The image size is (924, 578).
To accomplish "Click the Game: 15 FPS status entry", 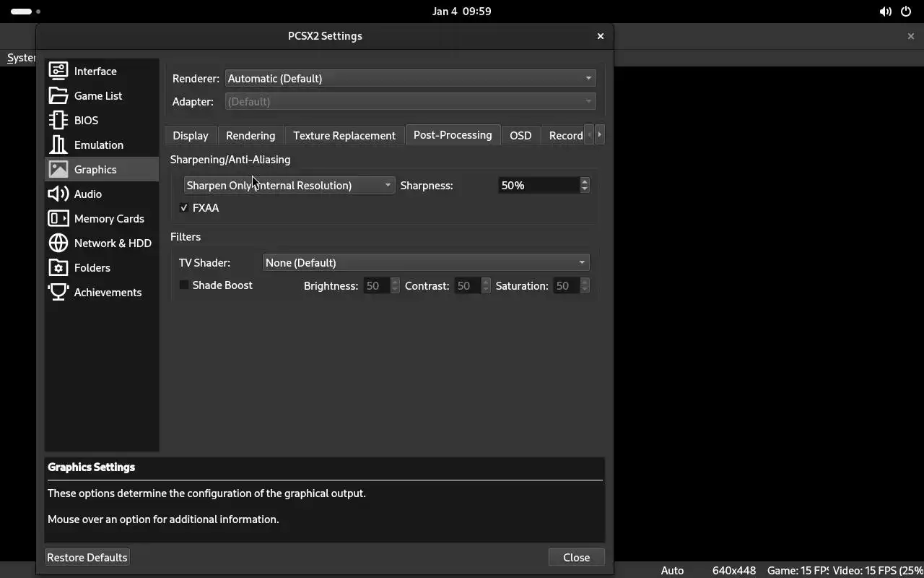I will click(798, 570).
